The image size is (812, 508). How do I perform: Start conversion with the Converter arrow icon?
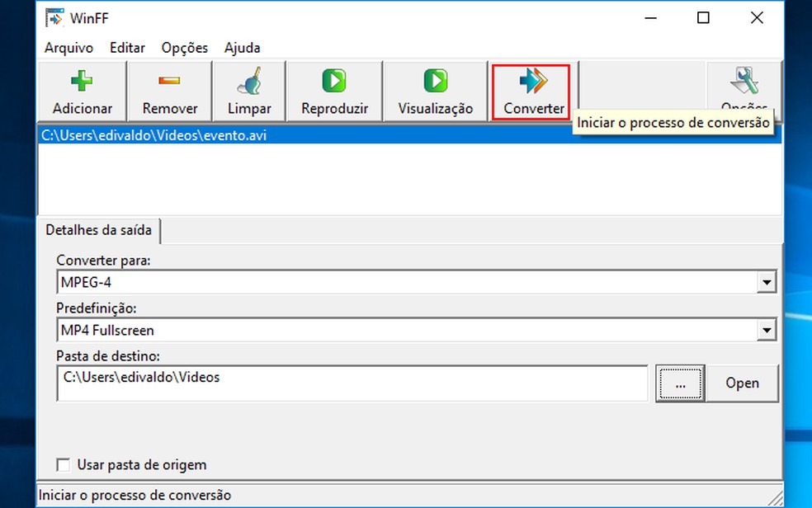[531, 81]
